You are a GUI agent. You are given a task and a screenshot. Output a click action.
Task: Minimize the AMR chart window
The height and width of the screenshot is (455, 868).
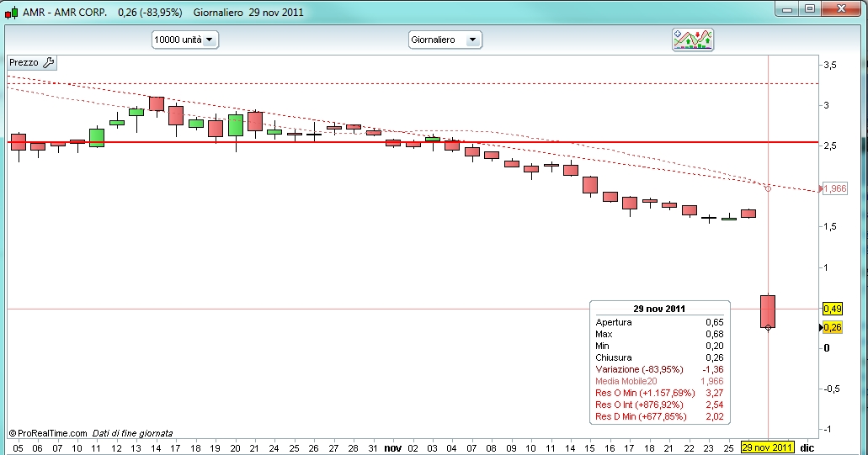click(787, 9)
